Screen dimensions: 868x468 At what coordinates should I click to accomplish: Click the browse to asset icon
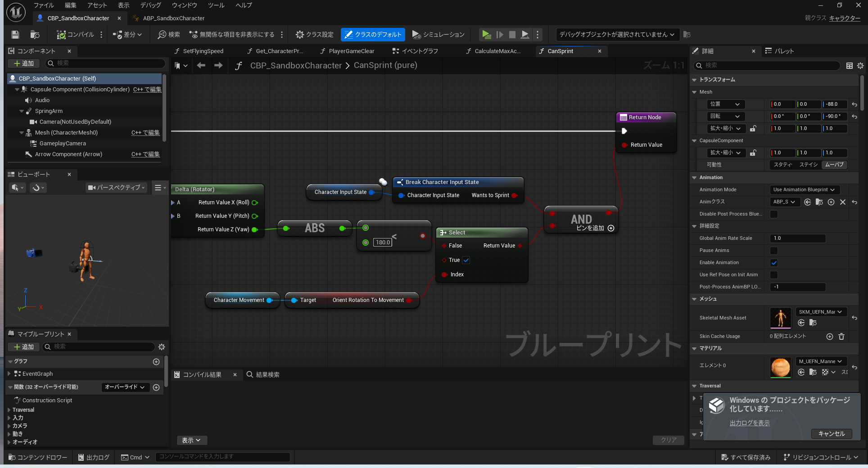tap(35, 35)
